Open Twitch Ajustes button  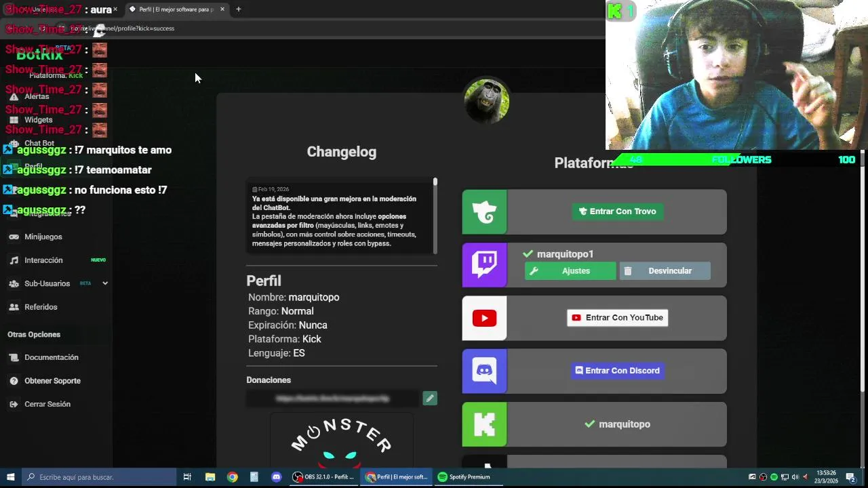coord(570,271)
